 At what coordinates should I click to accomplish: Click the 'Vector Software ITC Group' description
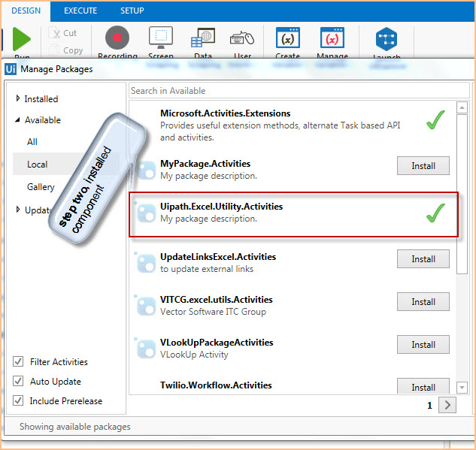(x=213, y=312)
